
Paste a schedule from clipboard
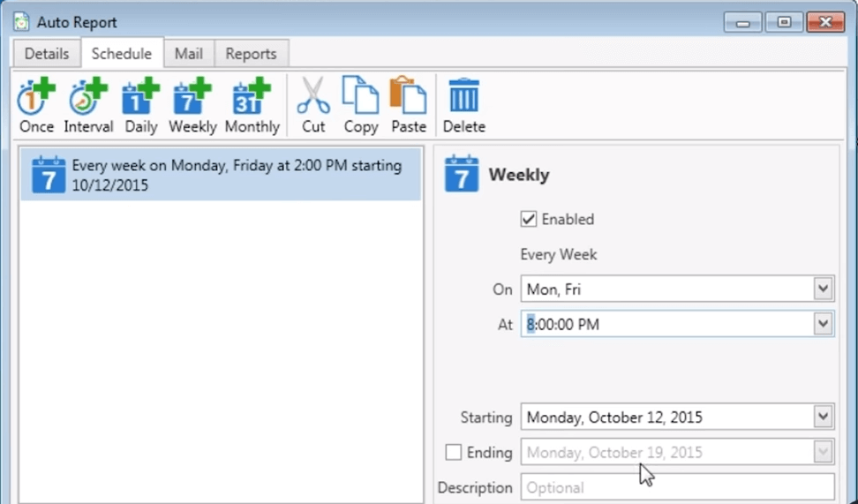point(409,106)
